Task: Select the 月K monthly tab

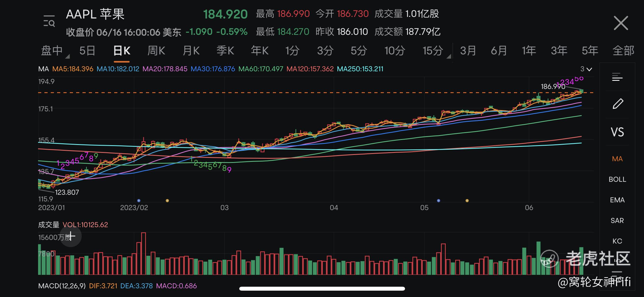Action: coord(191,50)
